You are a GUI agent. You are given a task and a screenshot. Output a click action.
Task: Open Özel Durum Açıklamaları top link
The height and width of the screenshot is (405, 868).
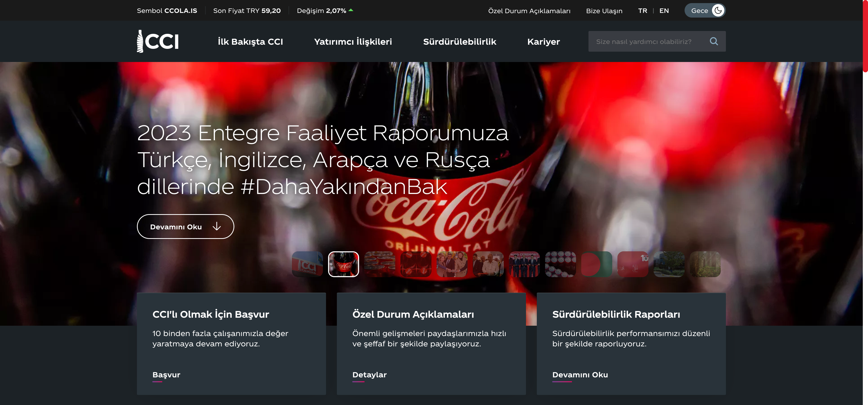(x=529, y=11)
